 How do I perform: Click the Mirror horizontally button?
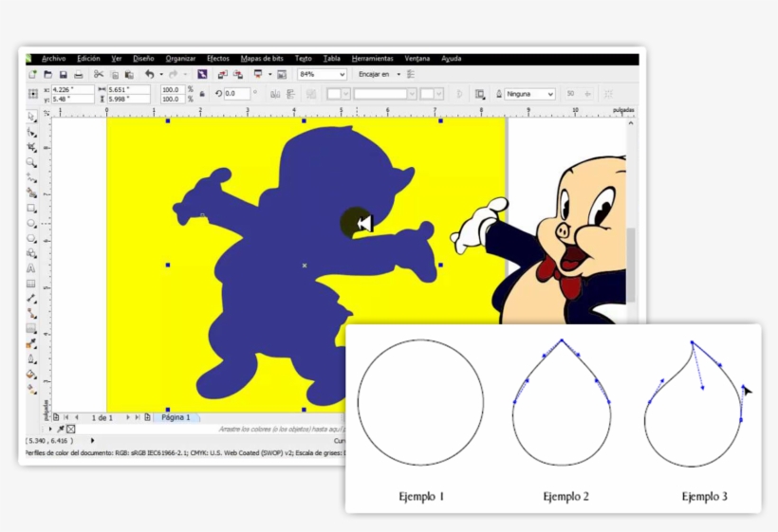coord(275,94)
